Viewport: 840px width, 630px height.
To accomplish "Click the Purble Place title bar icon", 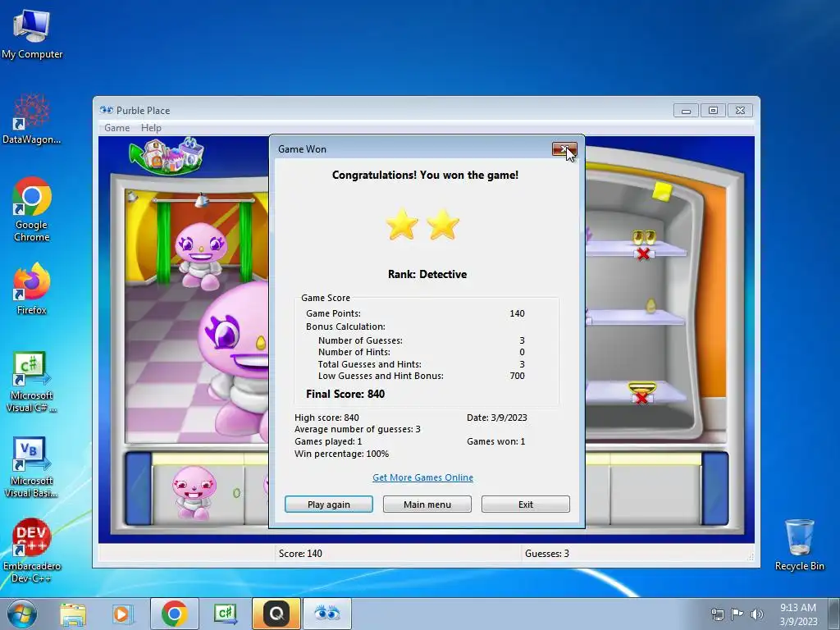I will 106,111.
